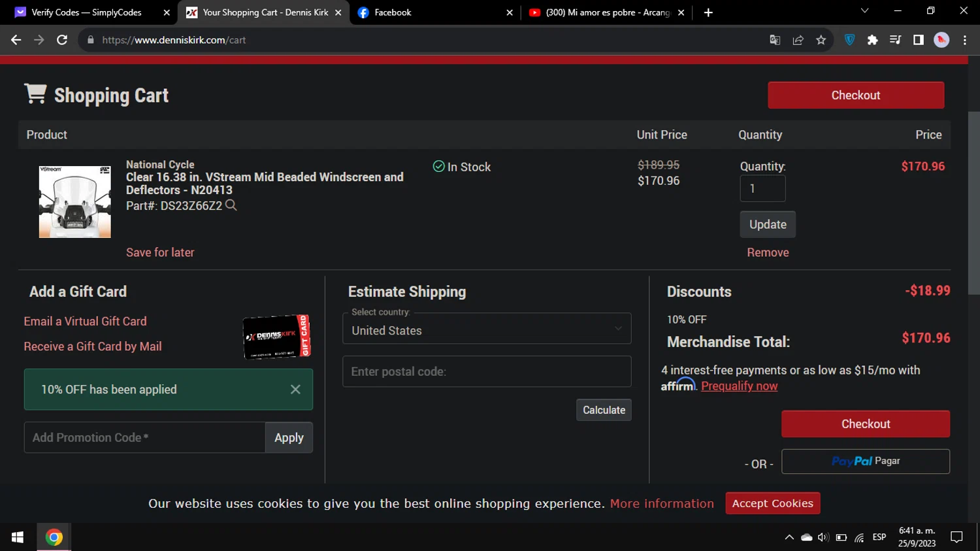Pay with the PayPal Pagar button
The width and height of the screenshot is (980, 551).
(866, 461)
